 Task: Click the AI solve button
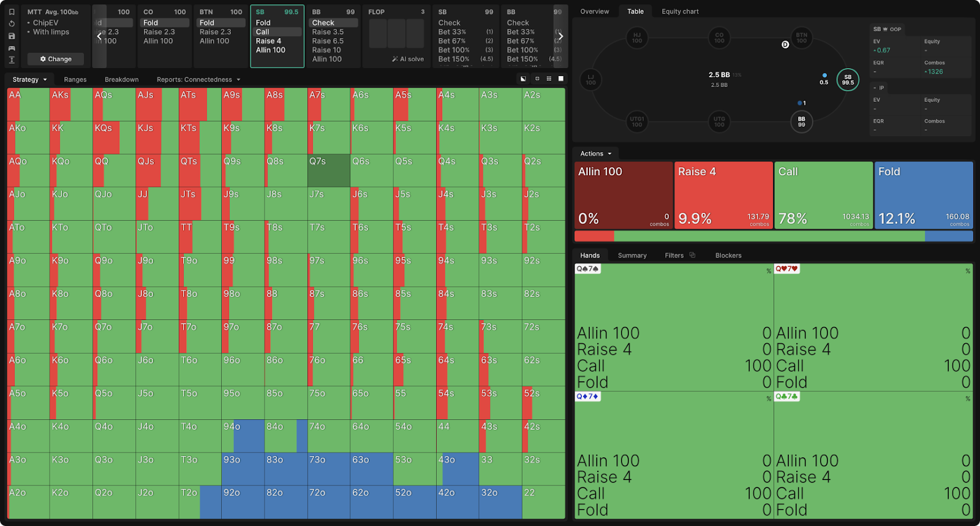[408, 59]
